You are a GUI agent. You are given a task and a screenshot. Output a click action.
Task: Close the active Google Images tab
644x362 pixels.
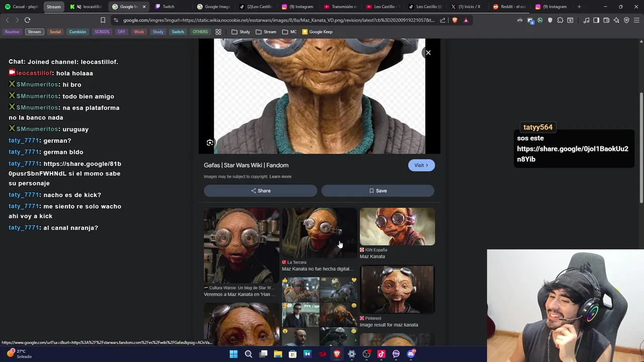tap(144, 7)
